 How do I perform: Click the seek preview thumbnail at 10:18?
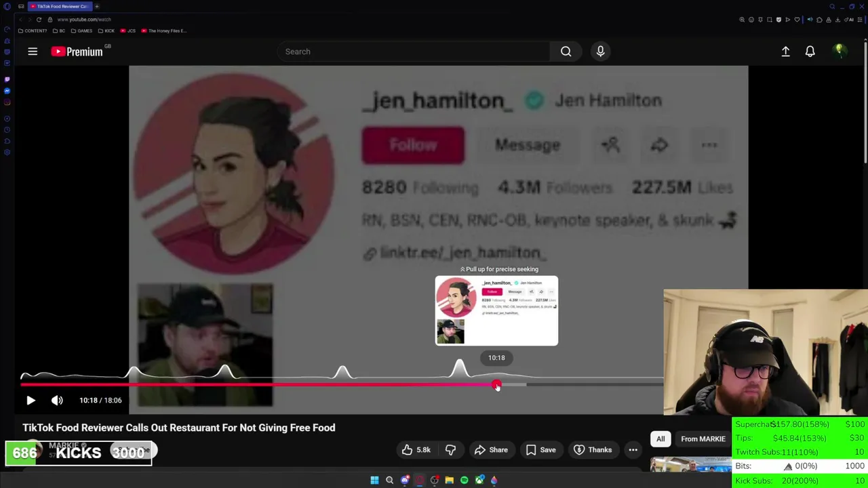pos(496,310)
